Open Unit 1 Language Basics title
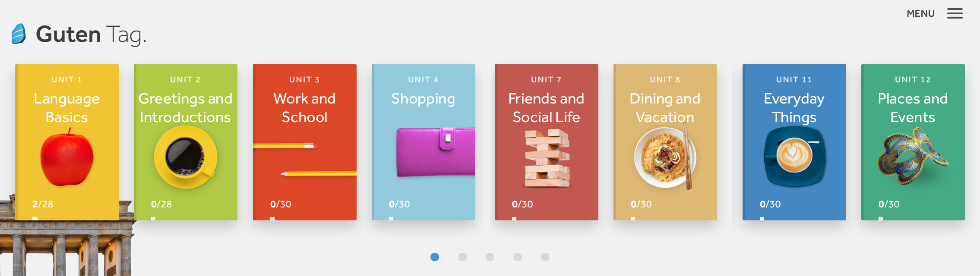Viewport: 980px width, 276px height. tap(67, 108)
